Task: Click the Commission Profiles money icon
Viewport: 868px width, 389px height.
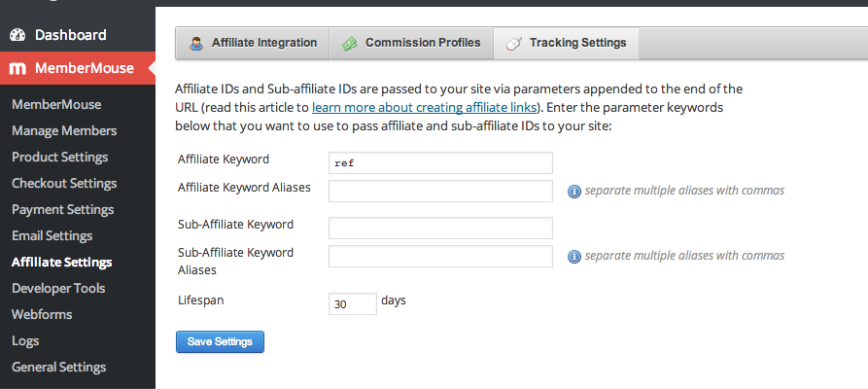Action: coord(349,43)
